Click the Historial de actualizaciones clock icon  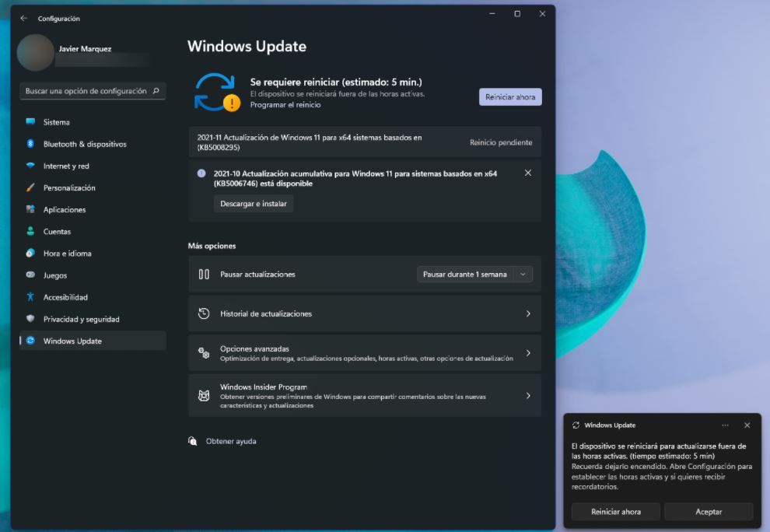(x=204, y=313)
